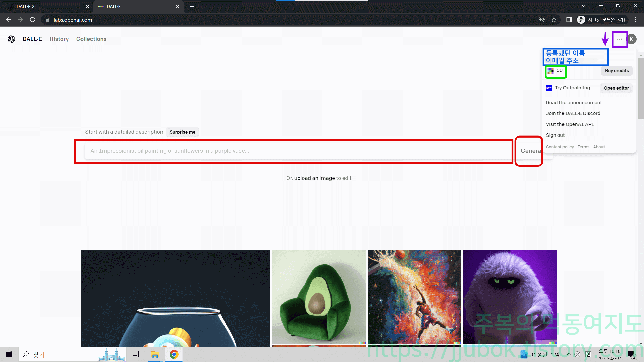This screenshot has width=644, height=362.
Task: Click the page vertical scrollbar
Action: pyautogui.click(x=641, y=88)
